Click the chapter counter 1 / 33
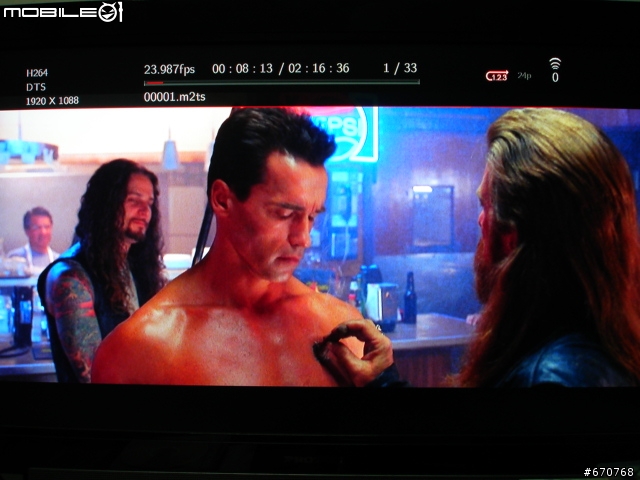 coord(400,68)
